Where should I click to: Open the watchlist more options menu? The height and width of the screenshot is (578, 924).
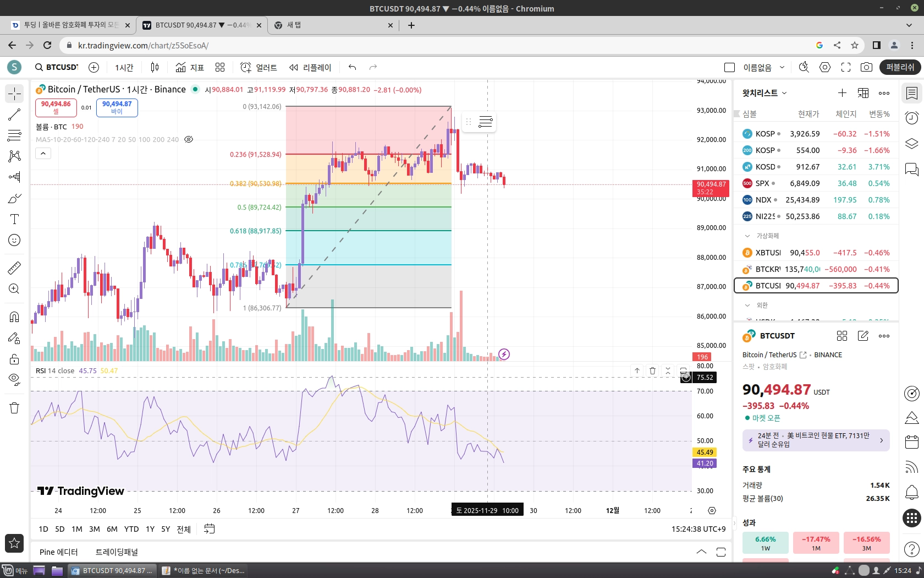pyautogui.click(x=884, y=93)
